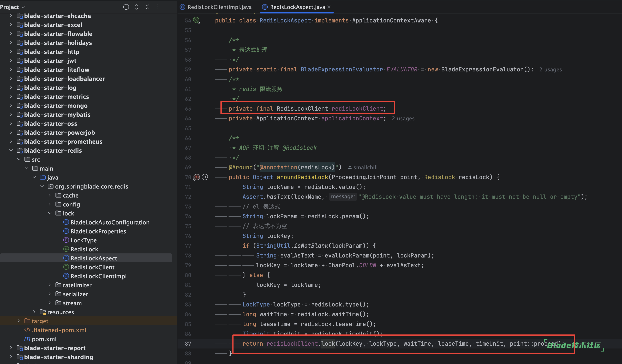
Task: Open the RedisLockClient interface file
Action: [92, 267]
